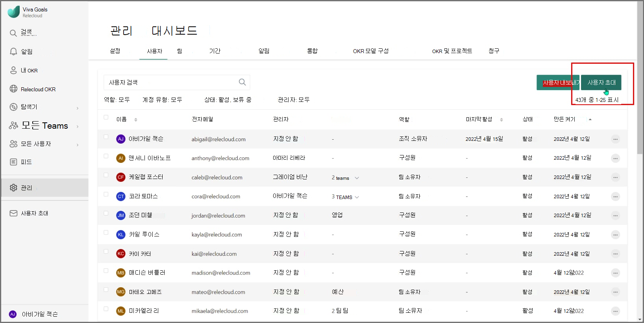Expand the 모든 Teams sidebar chevron
This screenshot has width=644, height=323.
coord(78,127)
